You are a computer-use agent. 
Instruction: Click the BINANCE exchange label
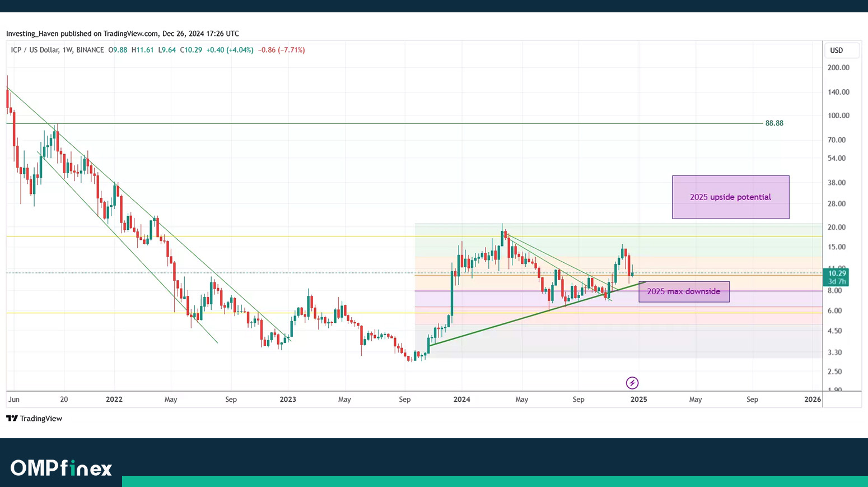[x=90, y=50]
